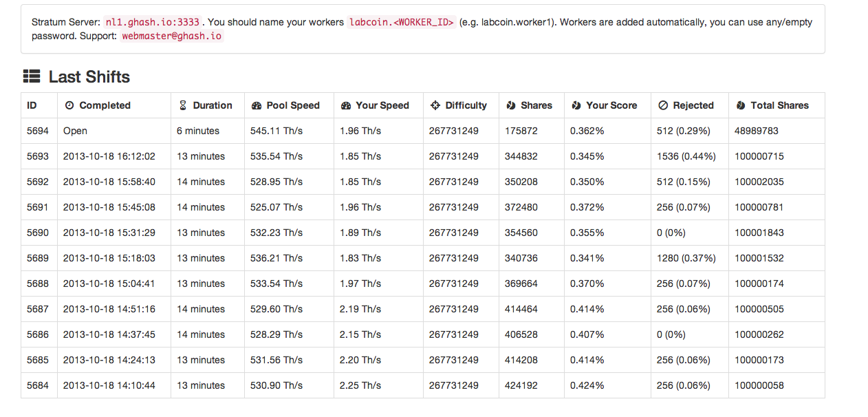868x417 pixels.
Task: Select the open shift row 5694
Action: click(x=423, y=131)
